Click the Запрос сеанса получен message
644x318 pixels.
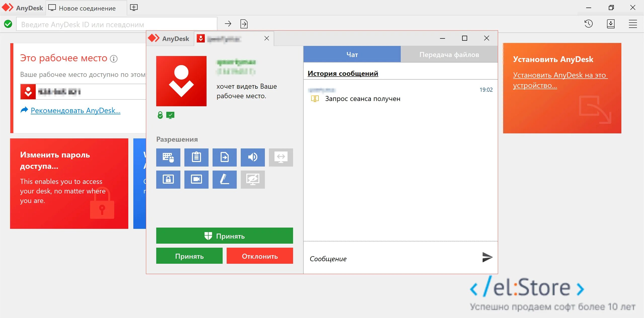pyautogui.click(x=363, y=99)
